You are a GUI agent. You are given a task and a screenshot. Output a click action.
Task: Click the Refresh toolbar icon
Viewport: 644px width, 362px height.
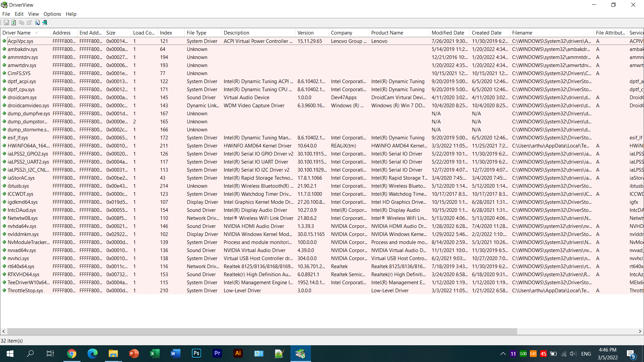tap(14, 22)
